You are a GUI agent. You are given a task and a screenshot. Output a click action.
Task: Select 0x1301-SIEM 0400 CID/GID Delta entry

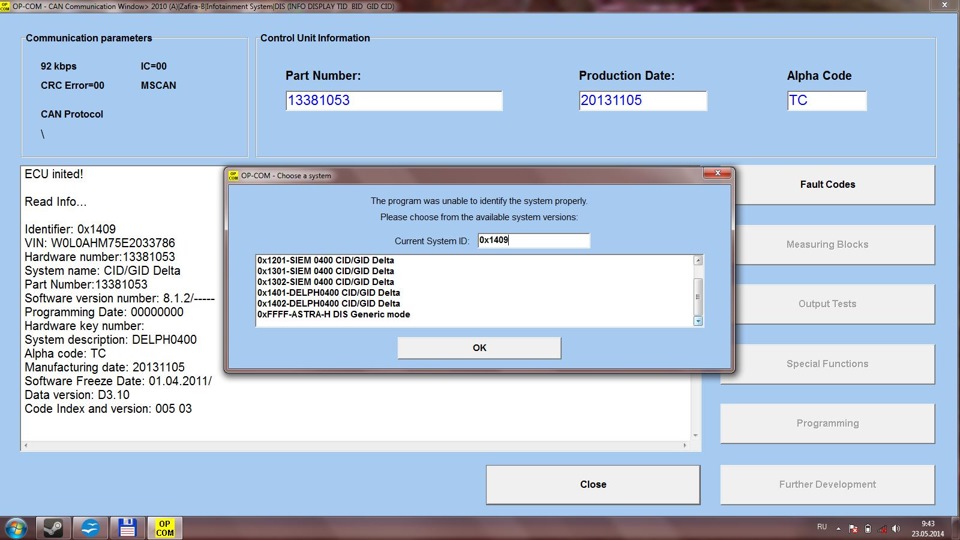pyautogui.click(x=325, y=271)
